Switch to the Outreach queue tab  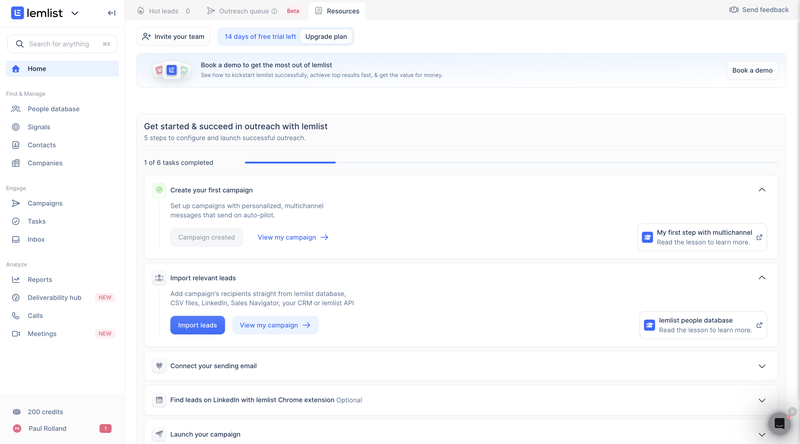point(242,11)
